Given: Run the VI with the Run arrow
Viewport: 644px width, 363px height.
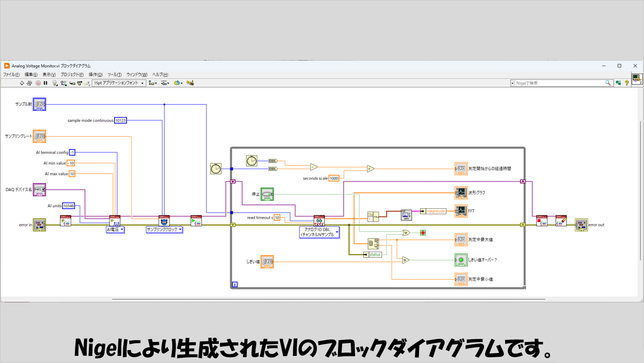Looking at the screenshot, I should tap(21, 83).
